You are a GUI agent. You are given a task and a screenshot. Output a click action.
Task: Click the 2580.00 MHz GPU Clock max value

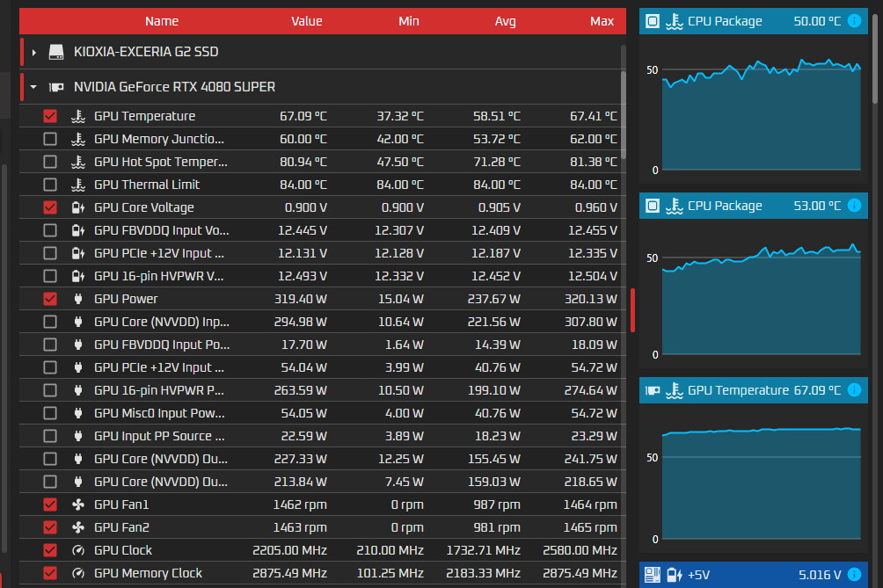pos(580,550)
